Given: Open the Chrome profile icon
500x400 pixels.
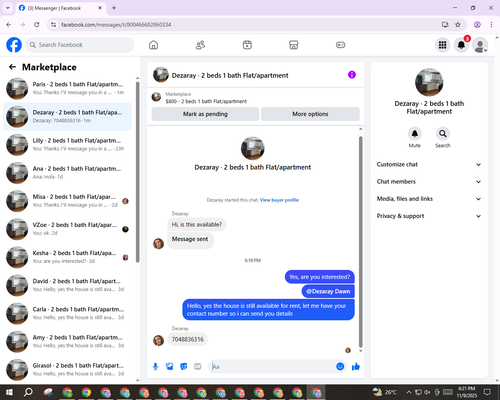Looking at the screenshot, I should pyautogui.click(x=477, y=25).
